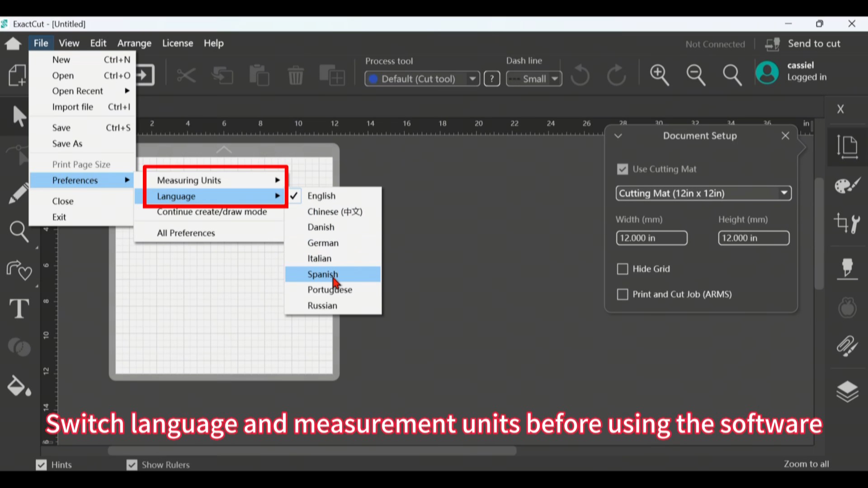Select the arrow Selection tool
This screenshot has width=868, height=488.
pos(19,116)
